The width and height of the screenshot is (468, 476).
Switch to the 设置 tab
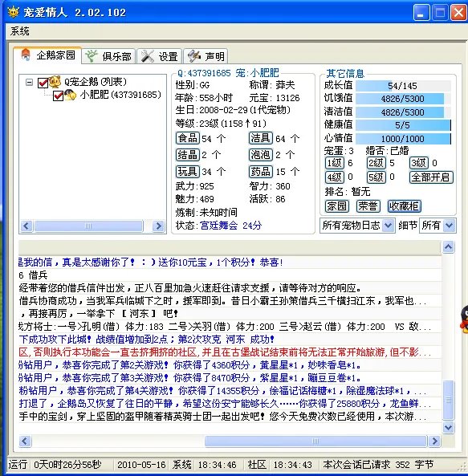[x=159, y=56]
